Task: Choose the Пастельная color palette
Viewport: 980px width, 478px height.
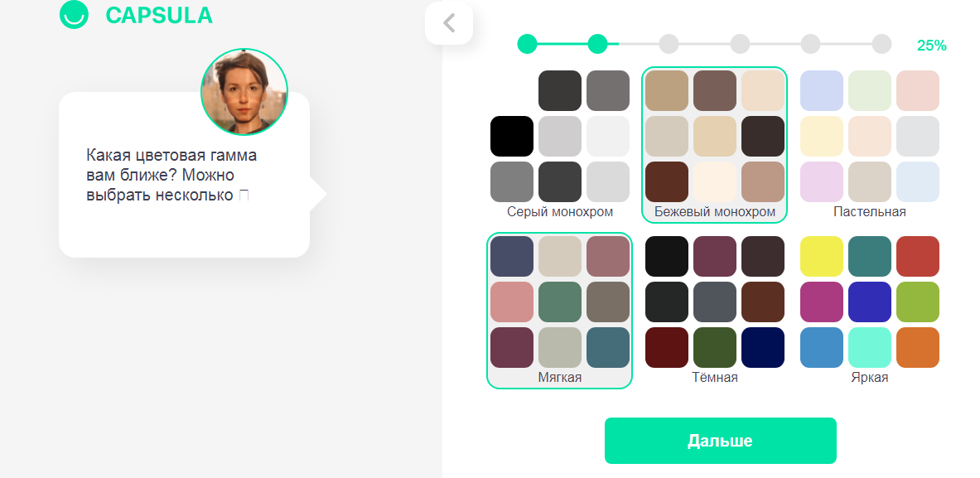Action: tap(869, 143)
